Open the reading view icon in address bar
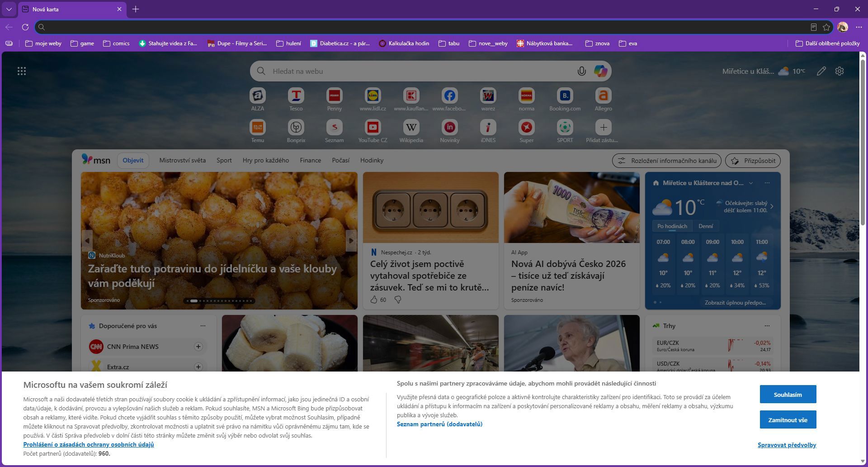868x467 pixels. (x=813, y=27)
